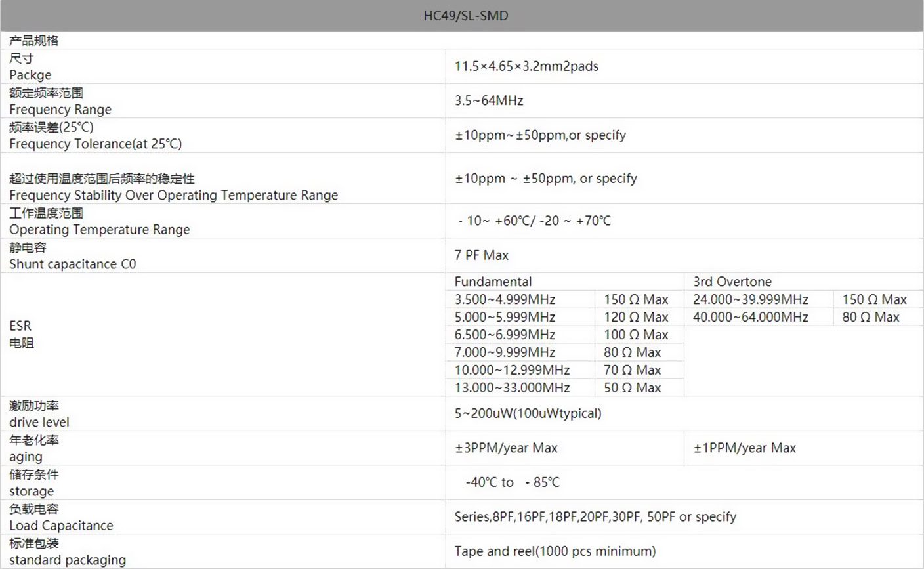Select the 11.5×4.65×3.2mm2pads package value
Screen dimensions: 924x569
[526, 66]
